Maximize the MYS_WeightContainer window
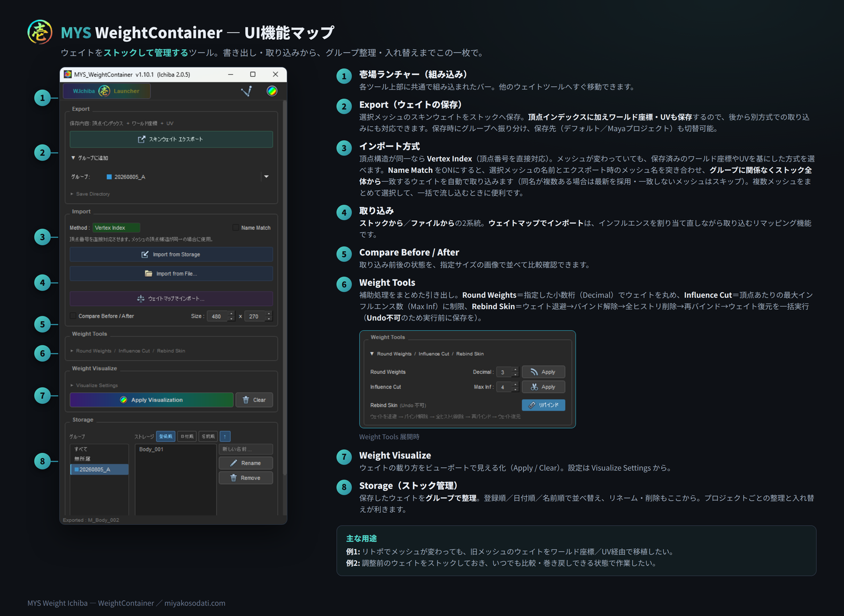Screen dimensions: 844x616 [x=253, y=74]
